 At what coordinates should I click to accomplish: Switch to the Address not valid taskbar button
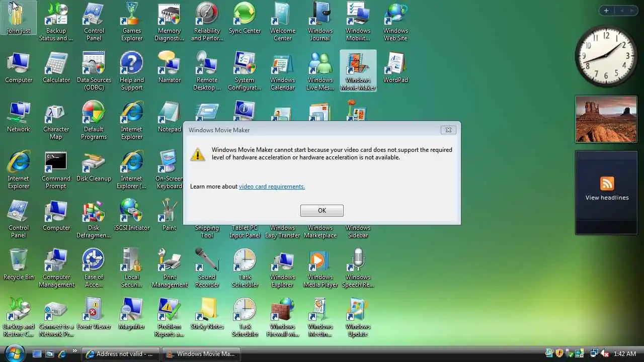click(x=121, y=354)
